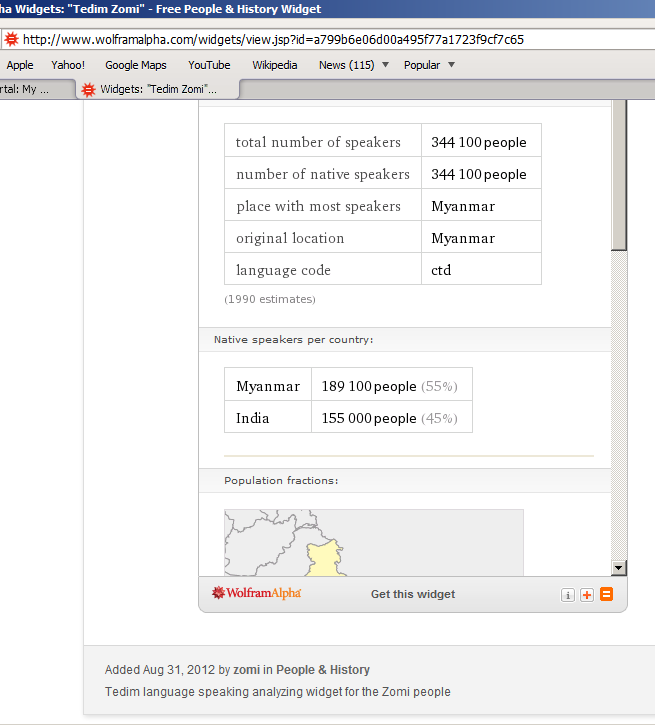Open the Apple bookmark
Image resolution: width=655 pixels, height=725 pixels.
pyautogui.click(x=20, y=65)
